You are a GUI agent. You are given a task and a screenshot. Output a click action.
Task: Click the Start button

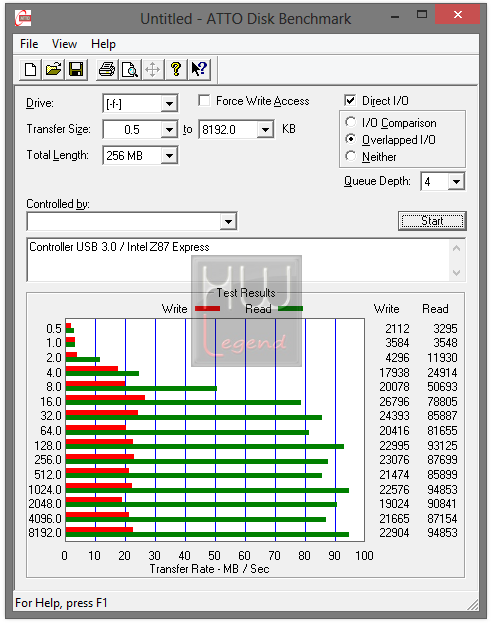click(432, 221)
